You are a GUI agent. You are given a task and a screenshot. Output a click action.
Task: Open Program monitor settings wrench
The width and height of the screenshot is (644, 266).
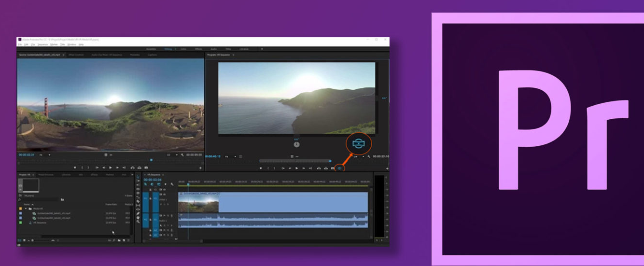tap(369, 156)
